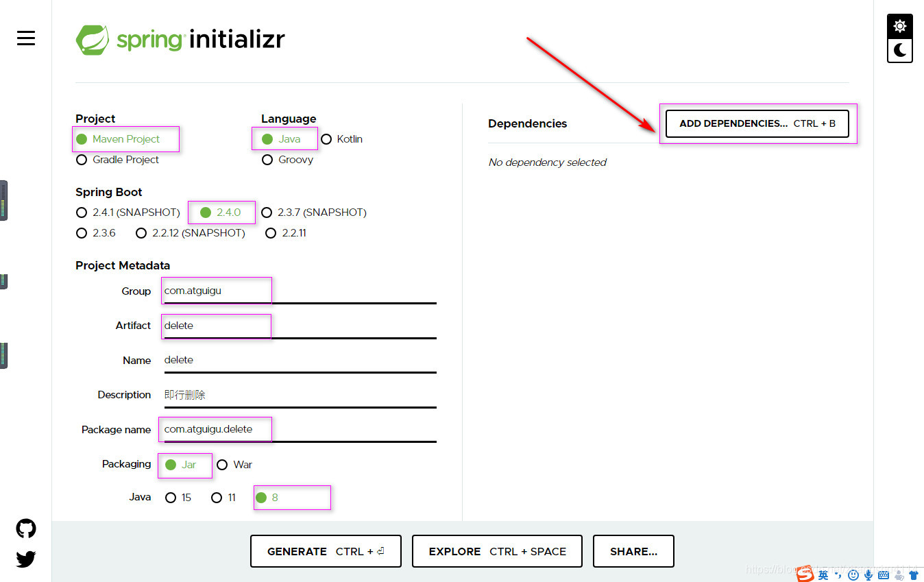Activate Sogou voice input microphone
Screen dimensions: 924x582
pos(868,574)
